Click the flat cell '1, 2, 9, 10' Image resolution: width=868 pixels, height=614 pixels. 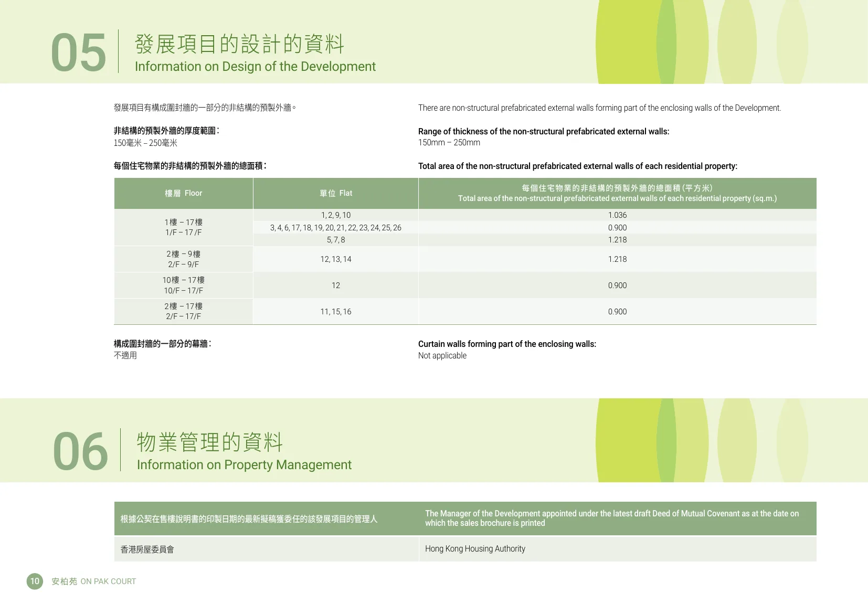coord(336,215)
